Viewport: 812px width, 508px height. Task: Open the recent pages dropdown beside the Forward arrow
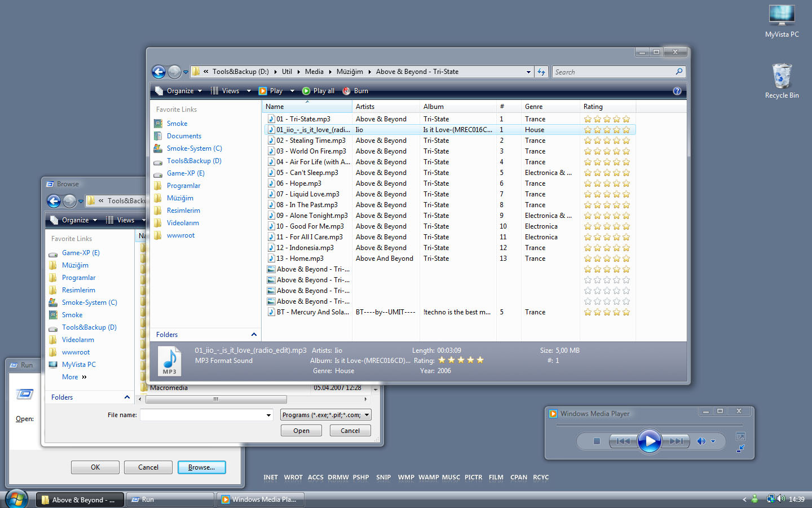tap(186, 72)
